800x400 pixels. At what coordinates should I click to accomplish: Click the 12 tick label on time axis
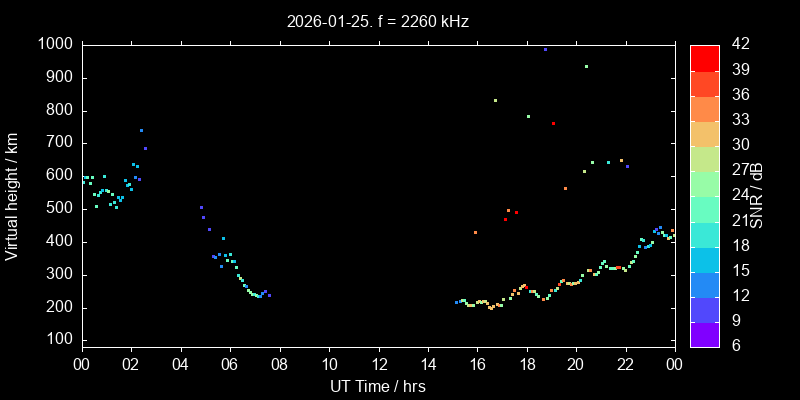tap(378, 364)
